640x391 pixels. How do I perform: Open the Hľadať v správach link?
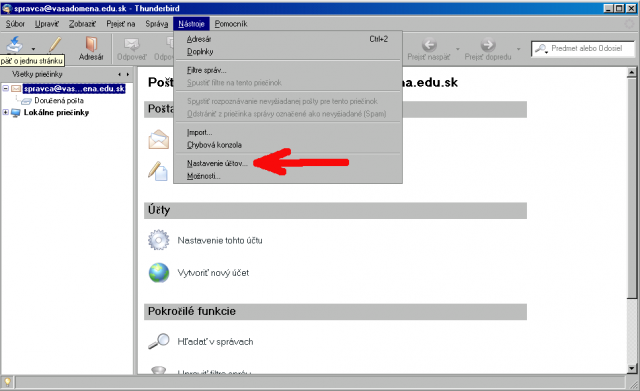(215, 342)
